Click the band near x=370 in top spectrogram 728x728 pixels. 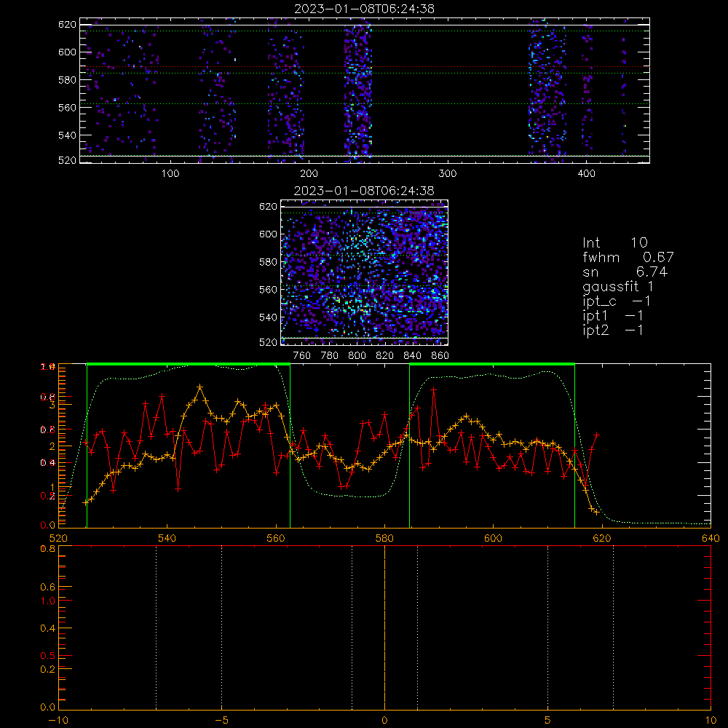[547, 90]
